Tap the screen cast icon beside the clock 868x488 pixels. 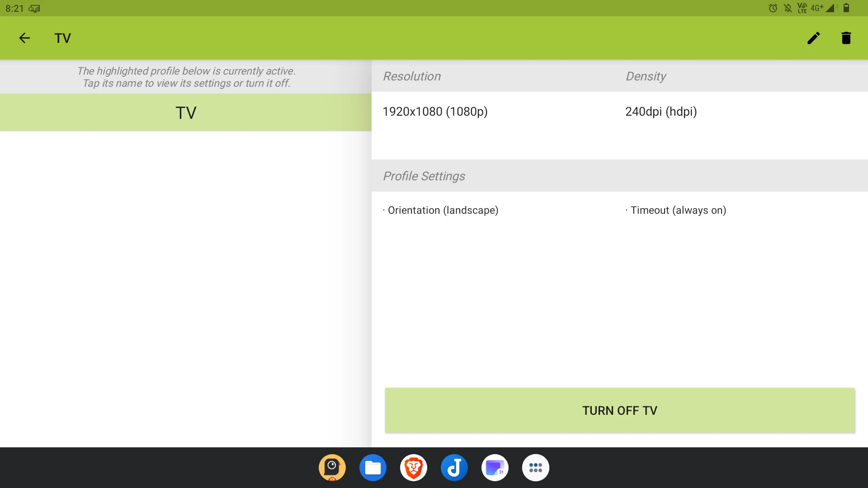(34, 9)
